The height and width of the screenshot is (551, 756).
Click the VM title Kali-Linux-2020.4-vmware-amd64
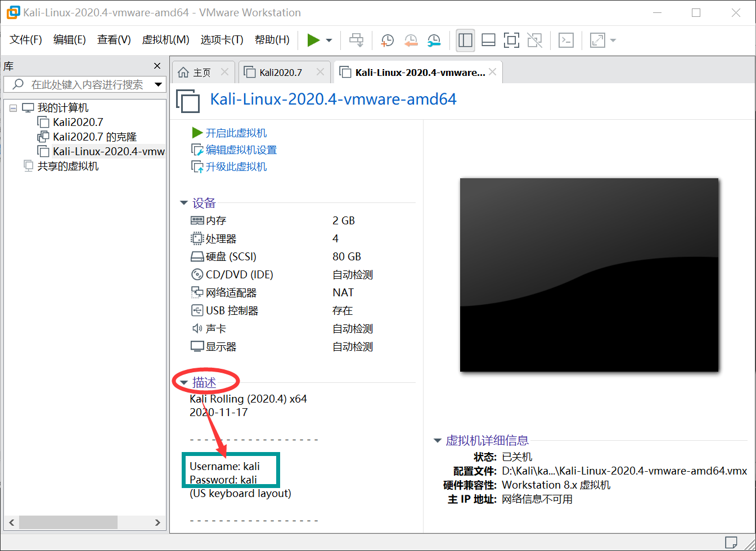pyautogui.click(x=333, y=100)
